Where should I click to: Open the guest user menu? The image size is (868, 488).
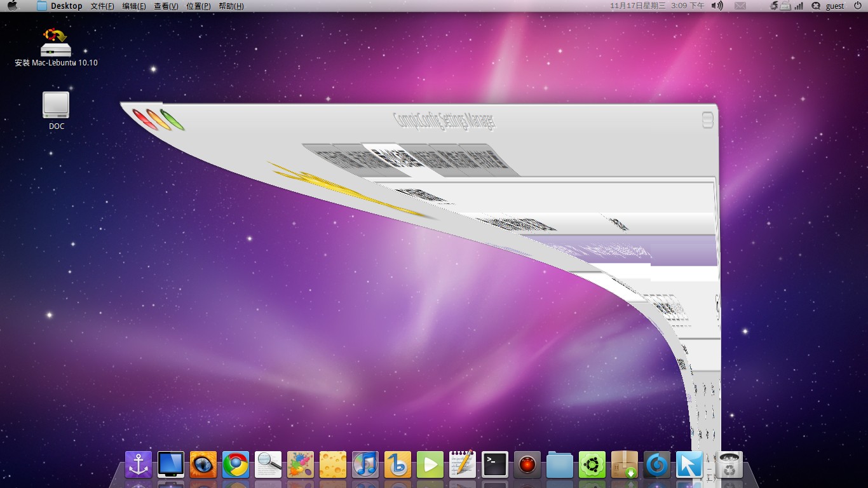click(835, 6)
